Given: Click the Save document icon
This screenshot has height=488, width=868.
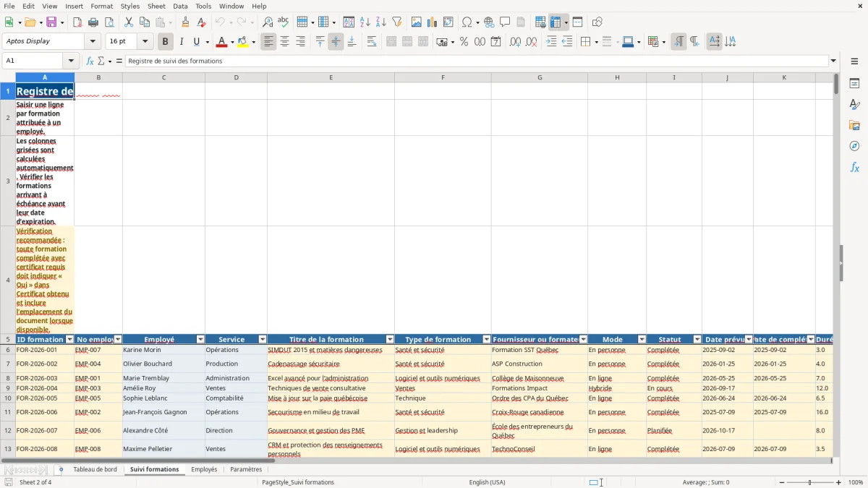Looking at the screenshot, I should click(x=51, y=22).
